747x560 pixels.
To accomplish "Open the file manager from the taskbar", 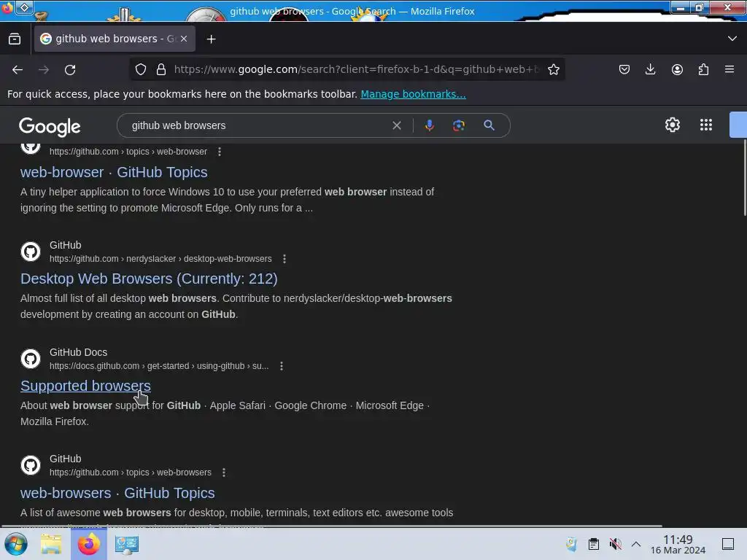I will pos(51,544).
